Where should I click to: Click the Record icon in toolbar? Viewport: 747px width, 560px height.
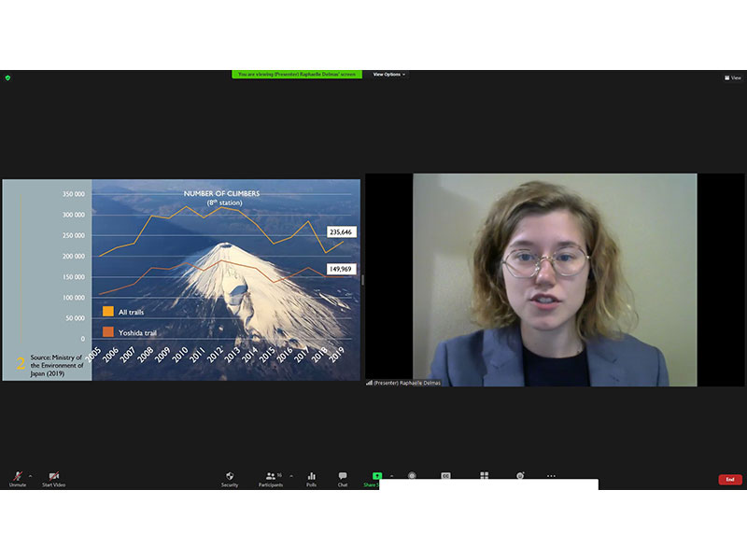click(x=412, y=475)
